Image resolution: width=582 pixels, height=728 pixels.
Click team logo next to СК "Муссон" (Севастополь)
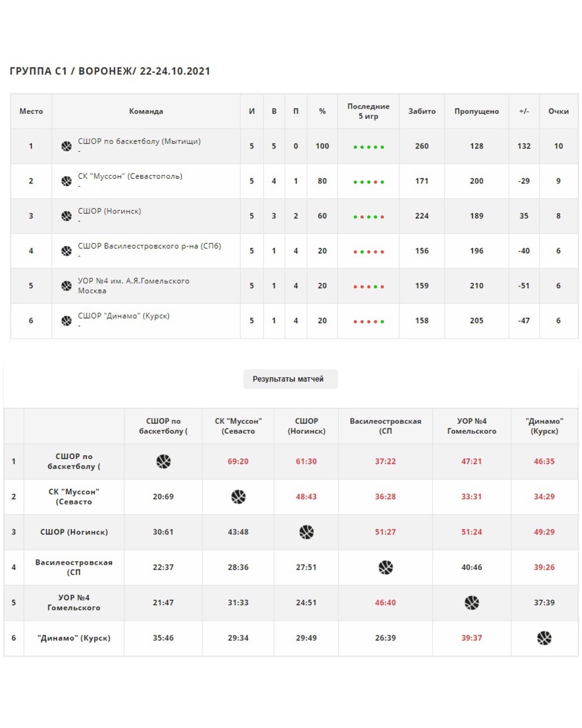coord(66,181)
